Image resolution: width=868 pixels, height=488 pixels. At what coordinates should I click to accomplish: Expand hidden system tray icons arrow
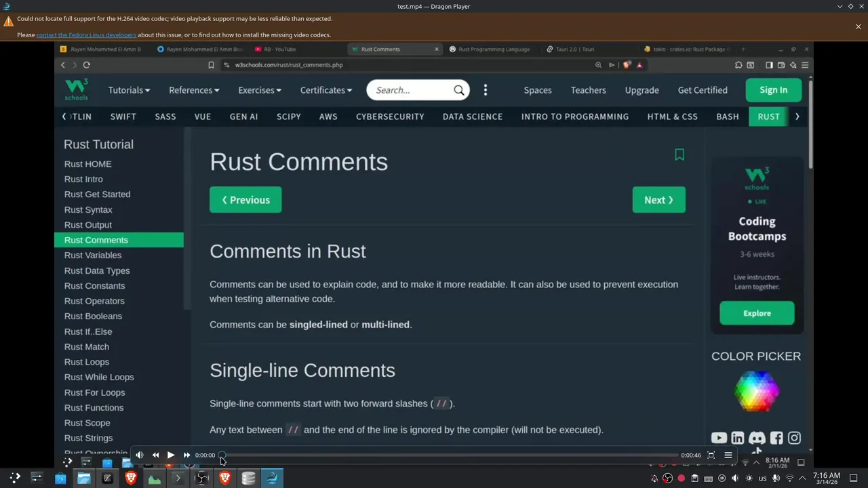click(802, 479)
